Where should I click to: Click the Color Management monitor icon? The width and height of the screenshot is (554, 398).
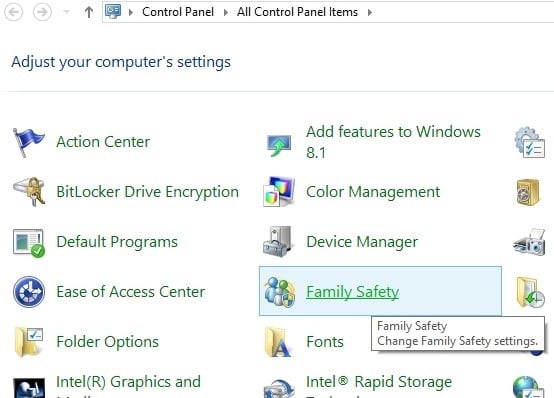pos(279,192)
